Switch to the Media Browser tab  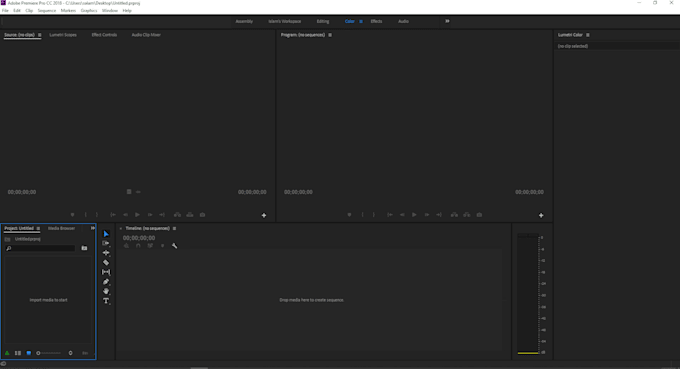61,228
